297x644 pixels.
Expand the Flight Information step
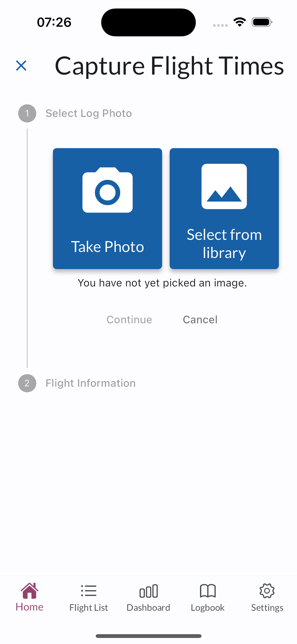90,383
